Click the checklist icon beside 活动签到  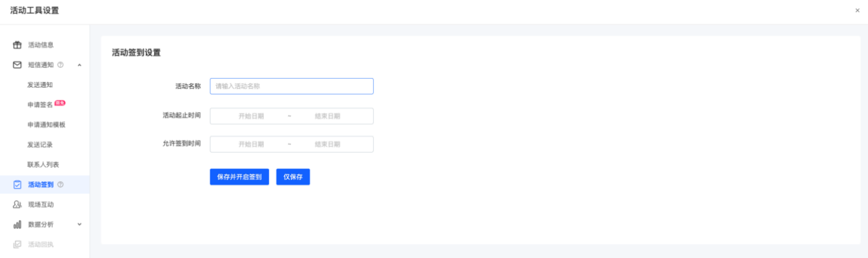tap(18, 184)
